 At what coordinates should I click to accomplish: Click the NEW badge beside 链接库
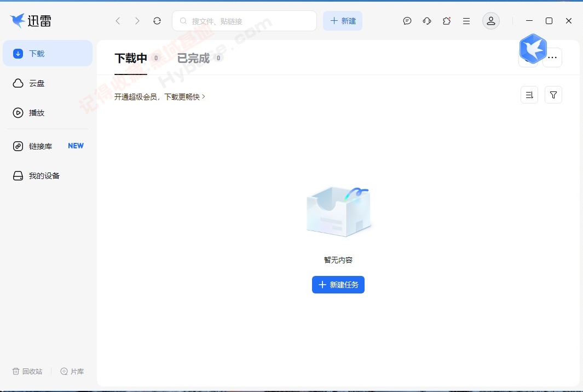(76, 146)
